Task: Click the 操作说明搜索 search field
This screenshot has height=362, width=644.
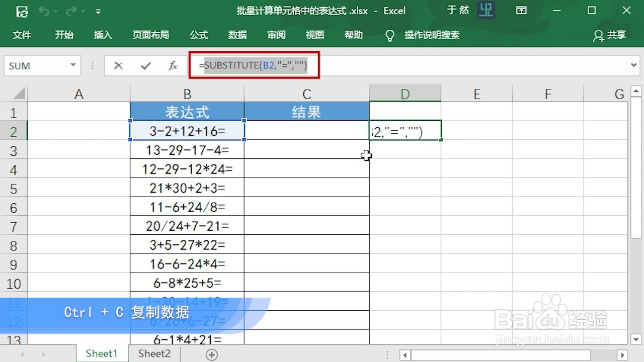Action: [x=433, y=35]
